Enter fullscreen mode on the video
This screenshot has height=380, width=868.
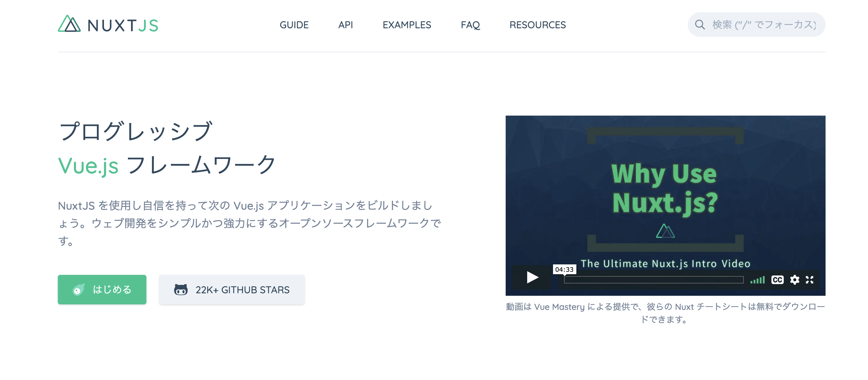pyautogui.click(x=809, y=280)
